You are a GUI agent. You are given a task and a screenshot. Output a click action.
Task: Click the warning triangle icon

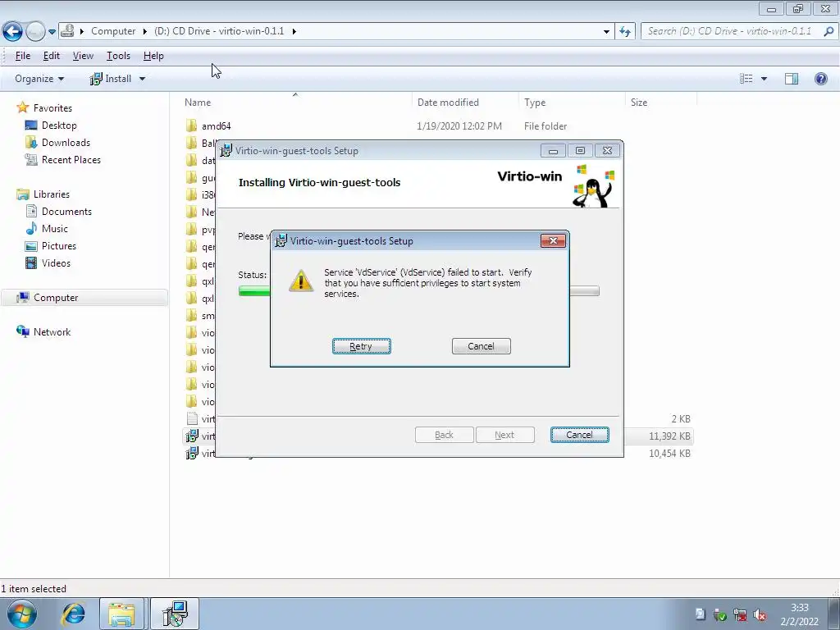coord(300,281)
